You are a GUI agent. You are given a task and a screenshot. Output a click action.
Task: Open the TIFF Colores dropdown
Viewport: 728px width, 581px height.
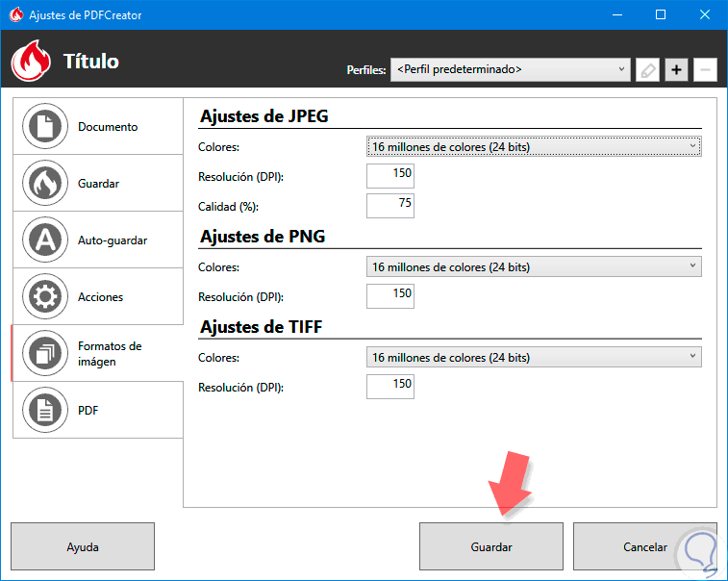pos(534,357)
